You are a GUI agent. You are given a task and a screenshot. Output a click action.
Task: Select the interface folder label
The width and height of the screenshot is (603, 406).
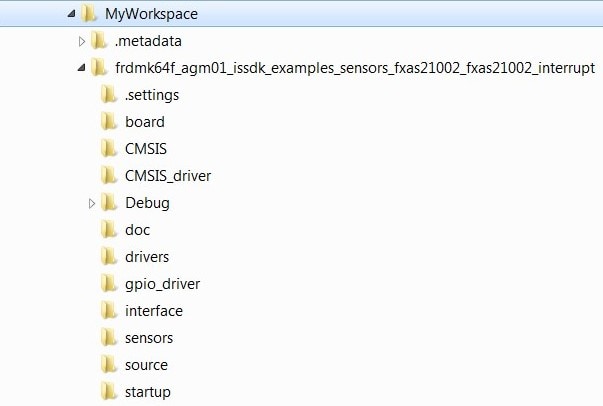tap(153, 311)
